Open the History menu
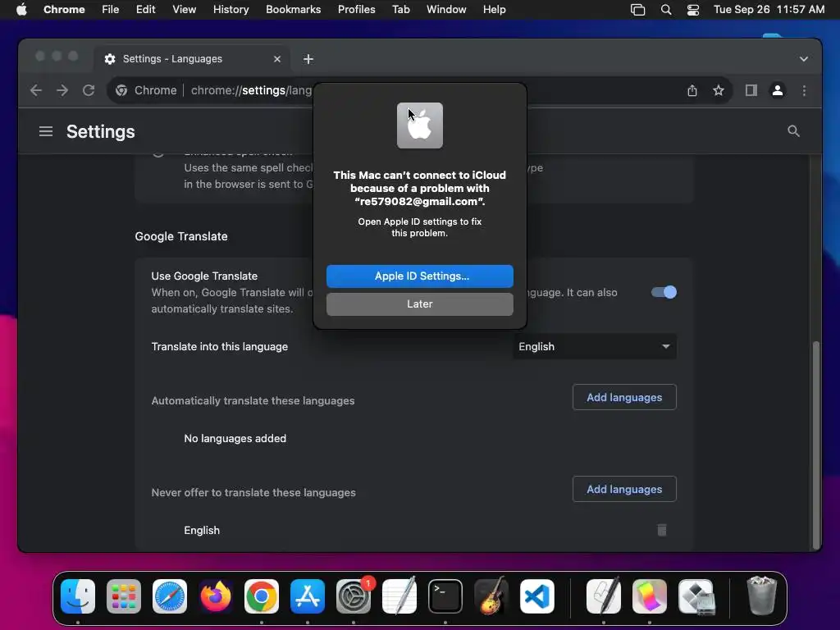The width and height of the screenshot is (840, 630). pos(231,10)
